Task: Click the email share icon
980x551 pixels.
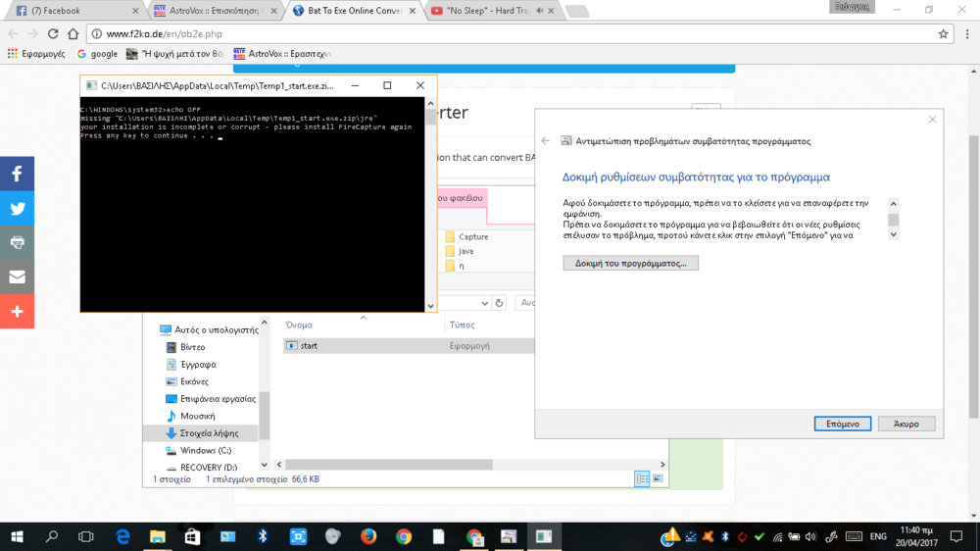Action: click(17, 276)
